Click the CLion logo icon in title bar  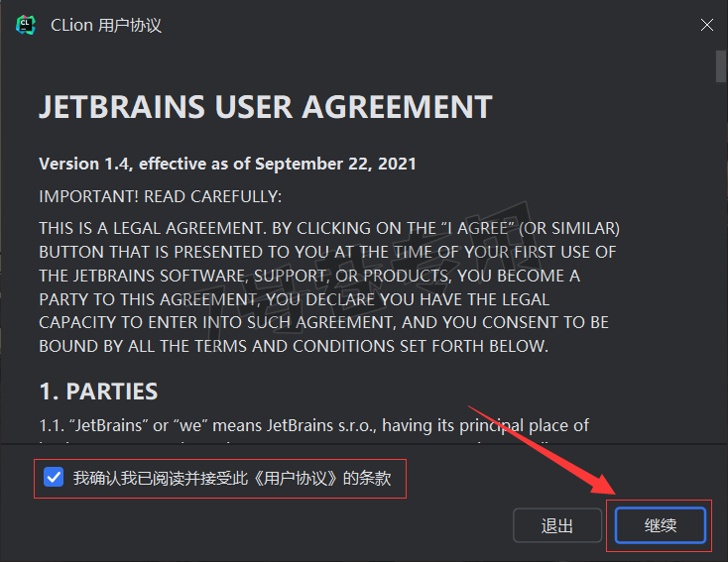26,25
